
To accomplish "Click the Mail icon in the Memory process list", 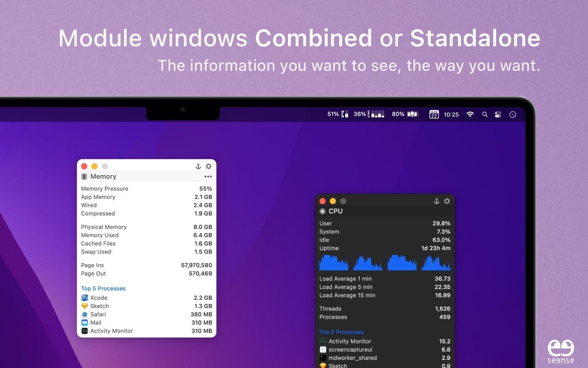I will pyautogui.click(x=85, y=323).
